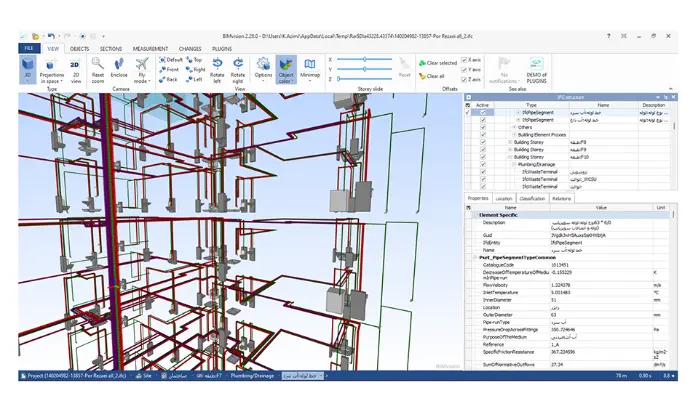690x409 pixels.
Task: Switch to the SECTIONS ribbon tab
Action: (110, 49)
